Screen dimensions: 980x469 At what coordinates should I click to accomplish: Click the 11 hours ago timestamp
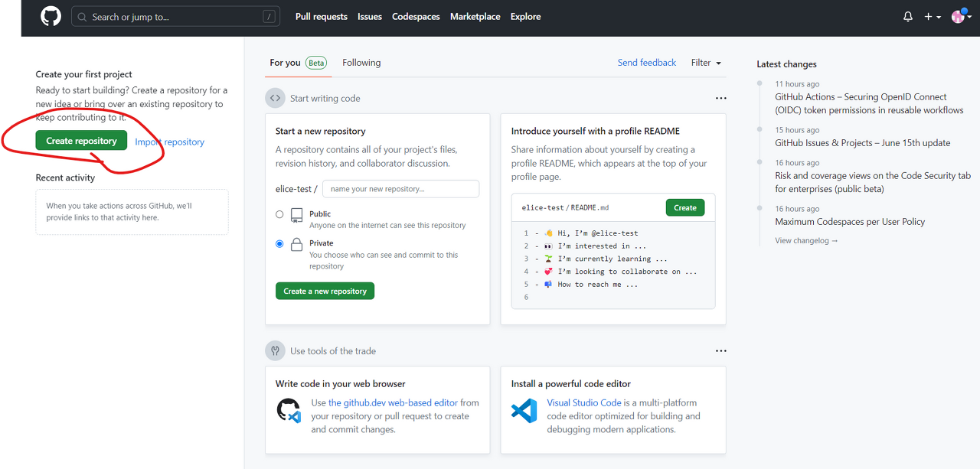tap(797, 84)
